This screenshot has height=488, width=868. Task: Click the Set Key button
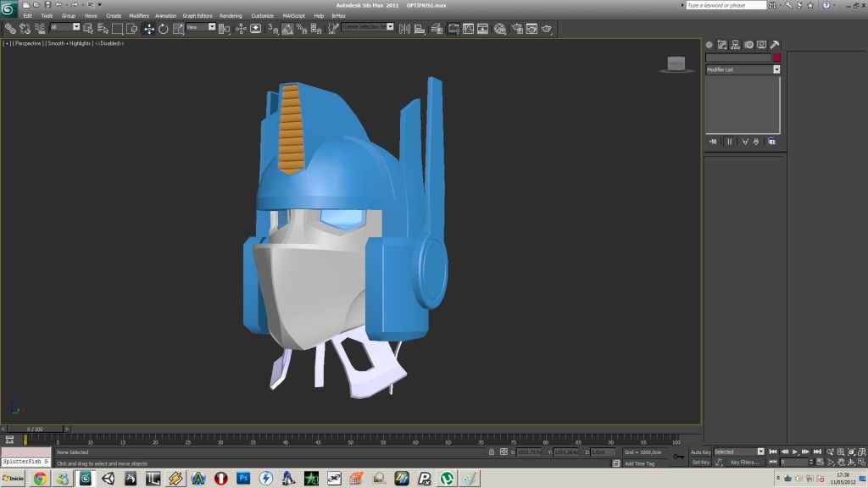[700, 462]
